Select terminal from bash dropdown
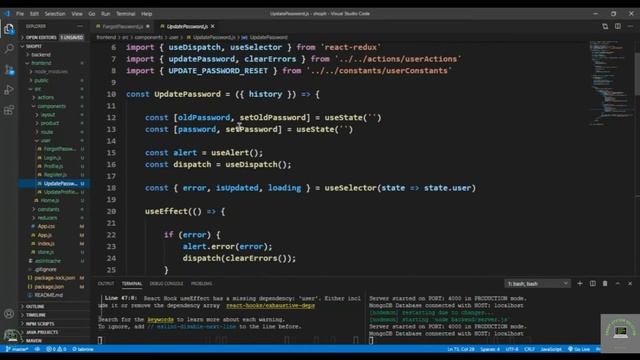Viewport: 640px width, 360px height. point(537,284)
